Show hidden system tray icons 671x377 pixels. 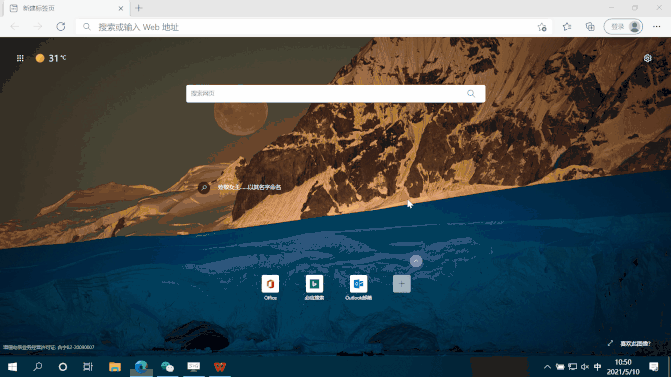click(547, 367)
